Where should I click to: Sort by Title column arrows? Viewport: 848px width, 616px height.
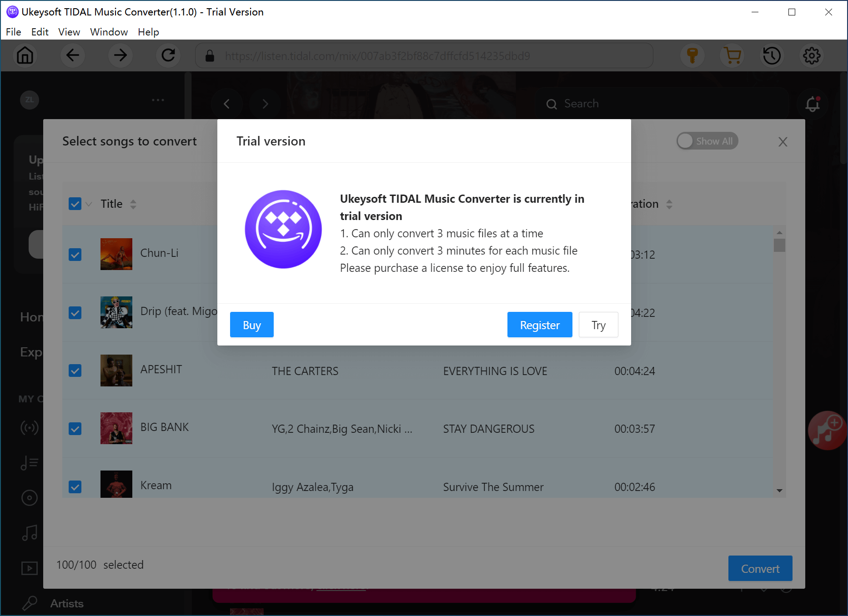coord(133,204)
